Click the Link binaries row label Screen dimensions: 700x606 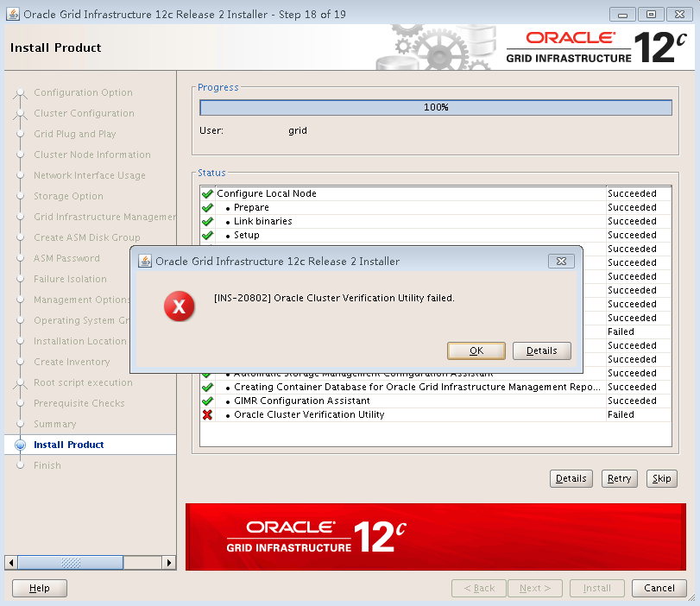(263, 221)
